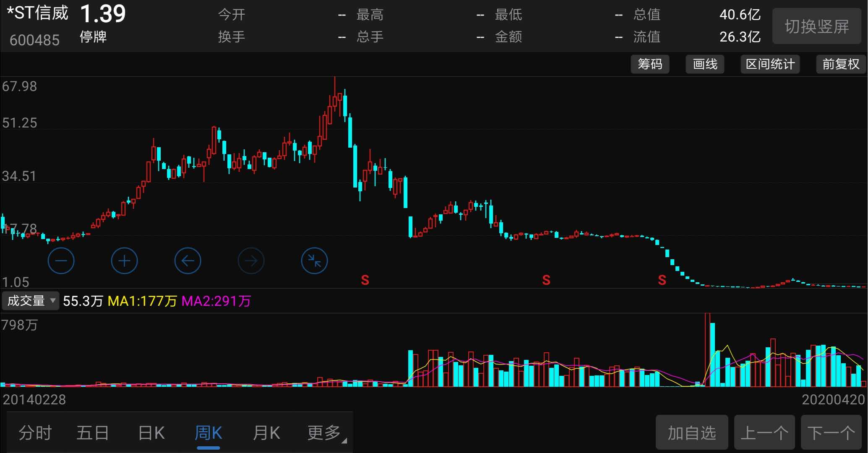Tap the middle red S marker
868x453 pixels.
(546, 280)
